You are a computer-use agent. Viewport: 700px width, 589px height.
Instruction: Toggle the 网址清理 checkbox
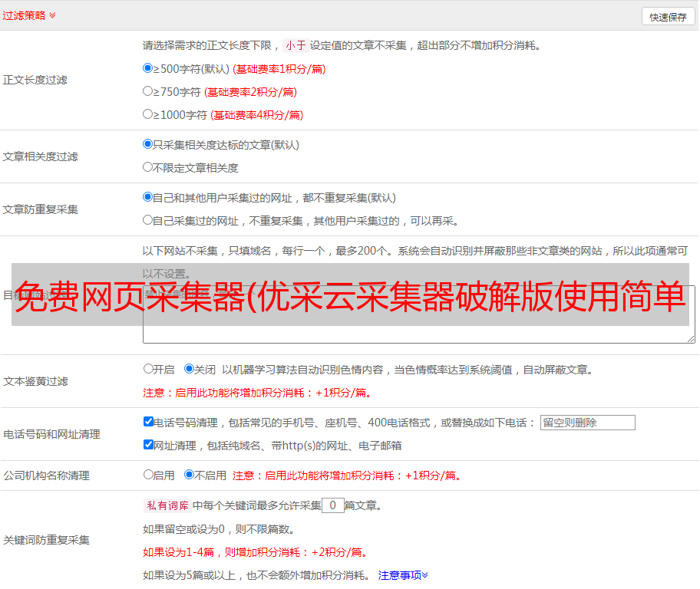(148, 445)
